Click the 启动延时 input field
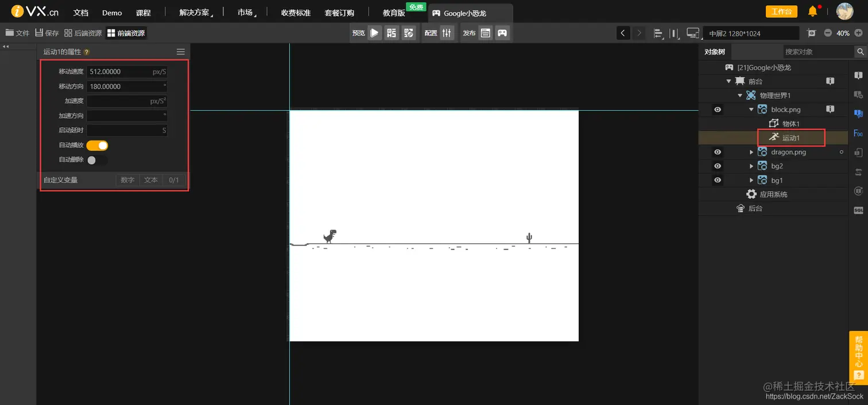 click(127, 130)
